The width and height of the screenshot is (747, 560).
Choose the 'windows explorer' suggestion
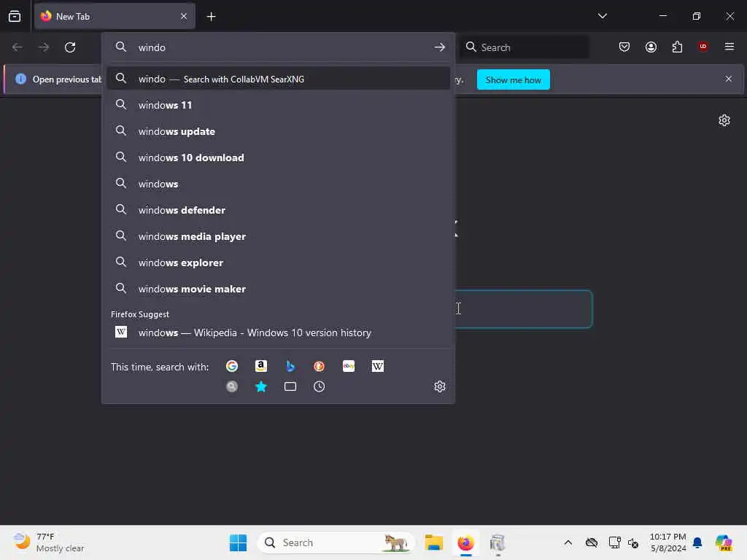[x=278, y=262]
